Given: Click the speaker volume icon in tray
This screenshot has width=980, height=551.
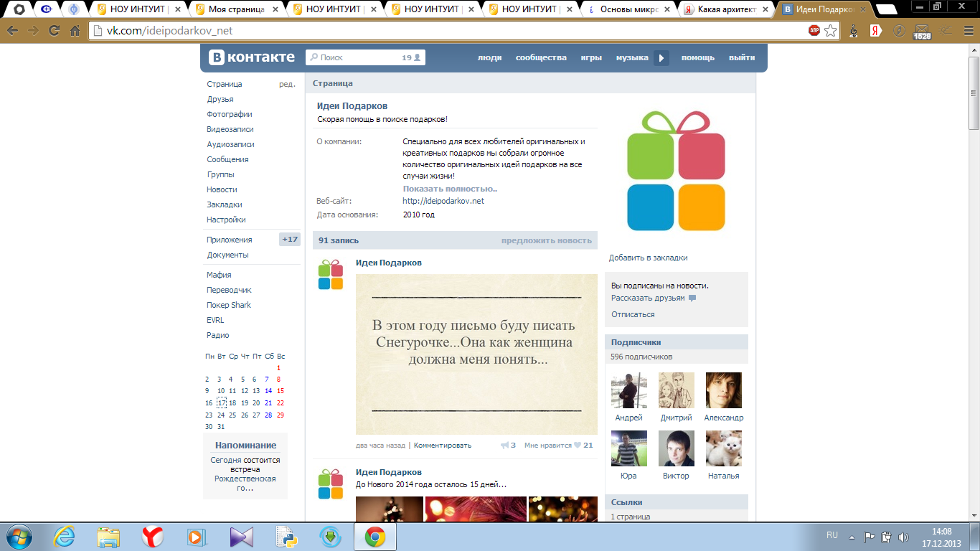Looking at the screenshot, I should (904, 537).
